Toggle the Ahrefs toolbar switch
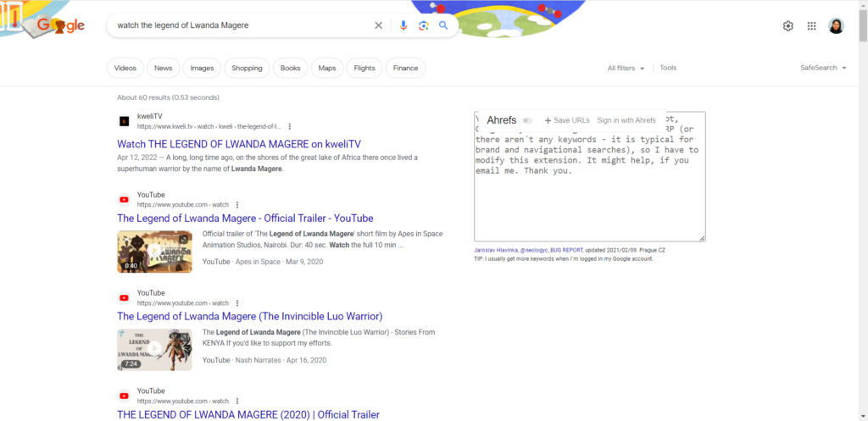Screen dimensions: 868x421 pyautogui.click(x=527, y=120)
